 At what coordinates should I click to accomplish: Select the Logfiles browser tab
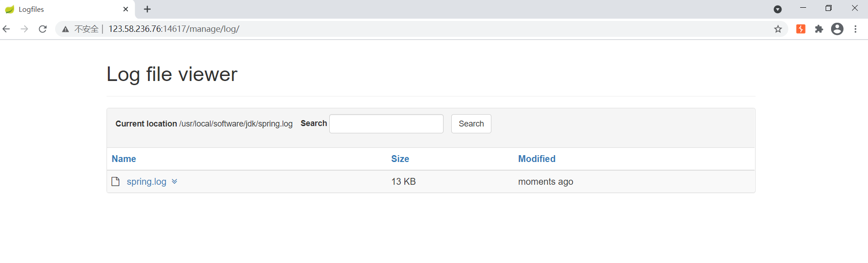click(x=64, y=9)
